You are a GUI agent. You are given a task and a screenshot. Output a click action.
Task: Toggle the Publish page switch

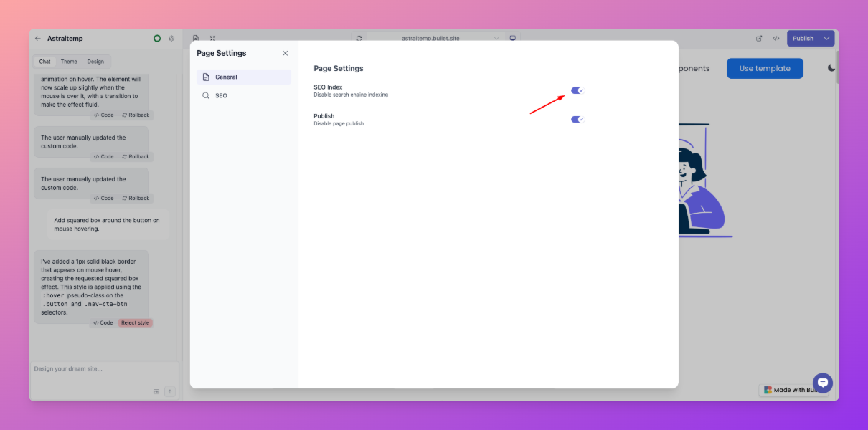point(577,120)
